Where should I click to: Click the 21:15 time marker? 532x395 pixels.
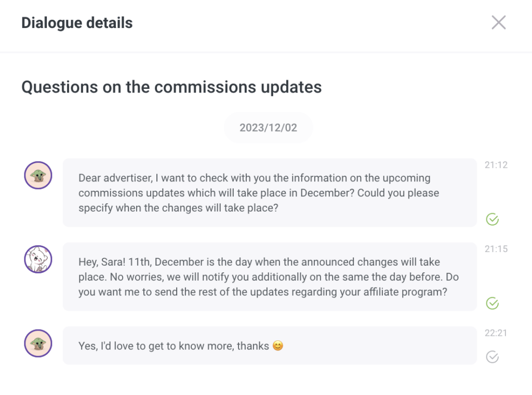(x=496, y=249)
